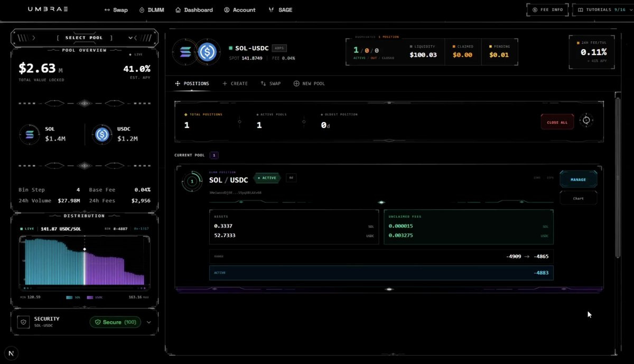Open the New Pool tab

pos(309,83)
